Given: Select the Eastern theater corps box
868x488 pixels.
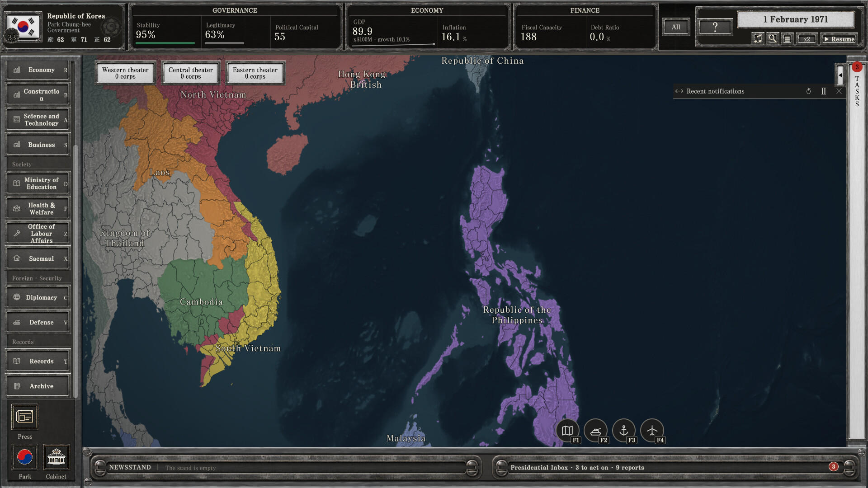Looking at the screenshot, I should [255, 73].
